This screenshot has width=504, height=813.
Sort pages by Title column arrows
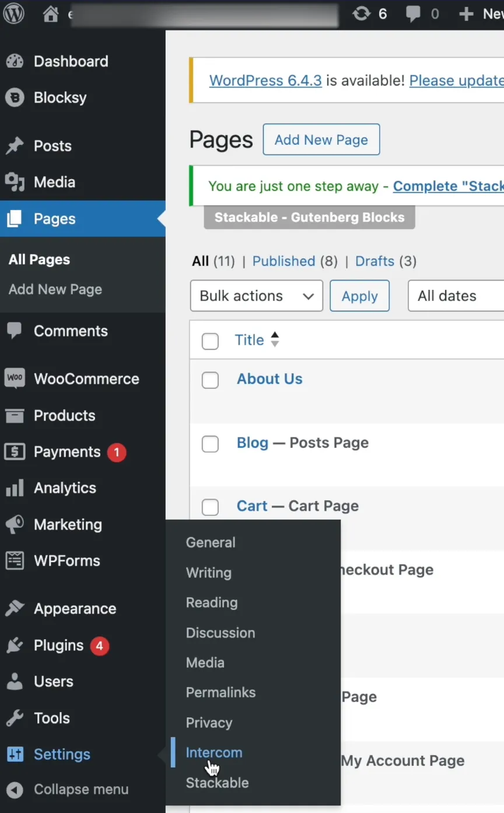[275, 339]
